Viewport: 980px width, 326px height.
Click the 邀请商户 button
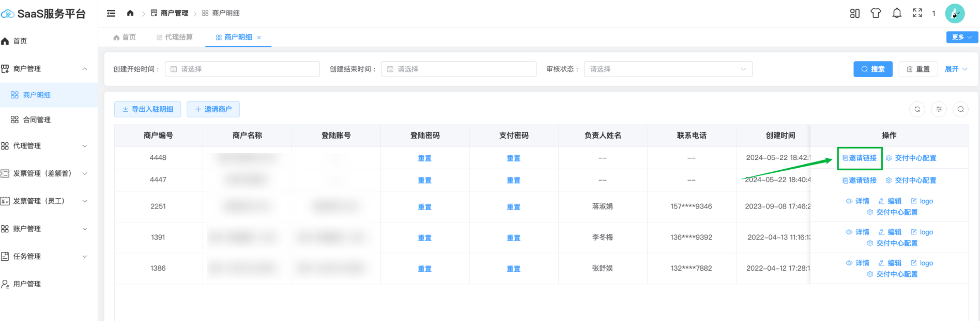point(213,109)
